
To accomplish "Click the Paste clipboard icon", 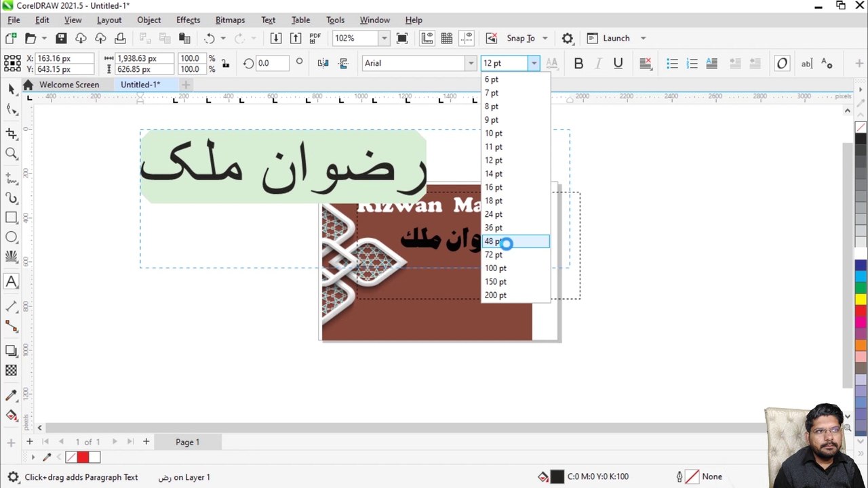I will click(184, 38).
